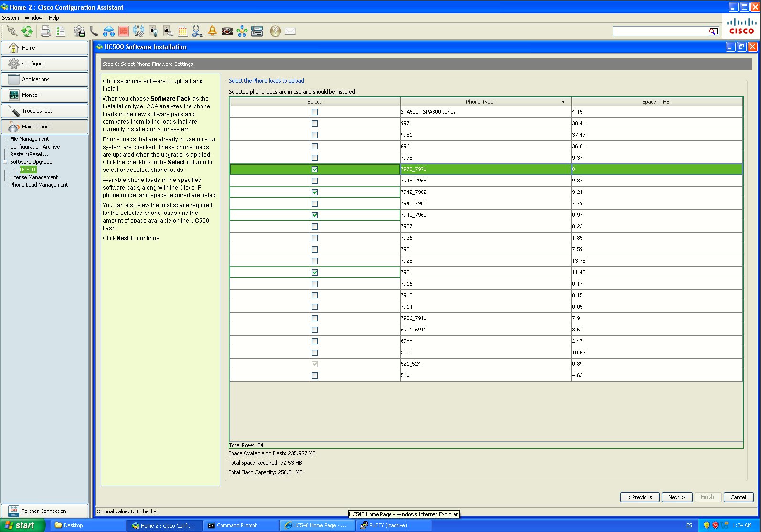Select the UC500 tree item
Screen dimensions: 761x532
pos(28,170)
